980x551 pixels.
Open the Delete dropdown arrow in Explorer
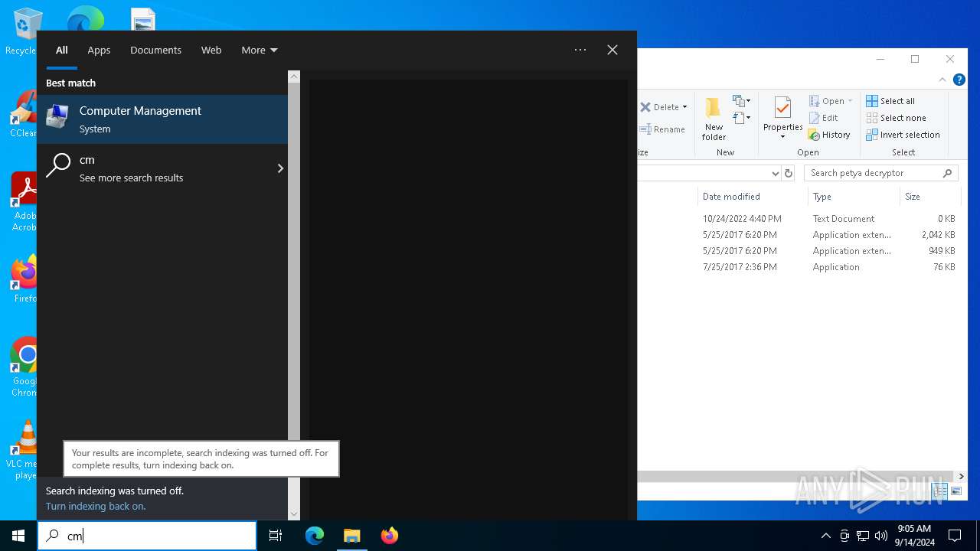pyautogui.click(x=684, y=107)
